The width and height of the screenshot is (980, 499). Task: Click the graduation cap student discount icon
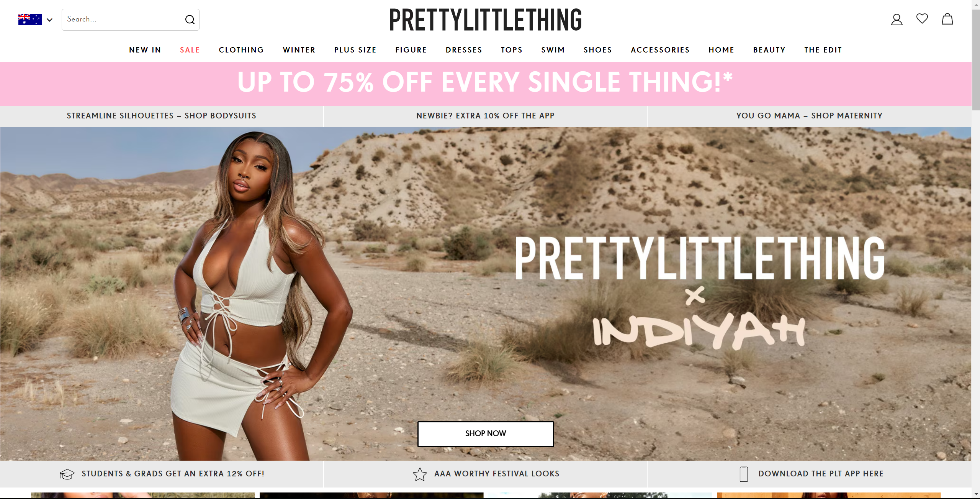pos(67,474)
